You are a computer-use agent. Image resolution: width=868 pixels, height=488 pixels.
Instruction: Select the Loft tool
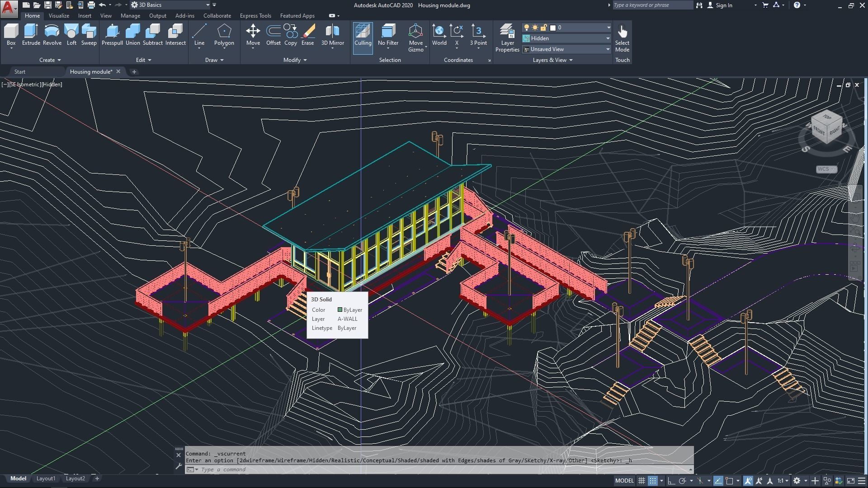tap(71, 35)
